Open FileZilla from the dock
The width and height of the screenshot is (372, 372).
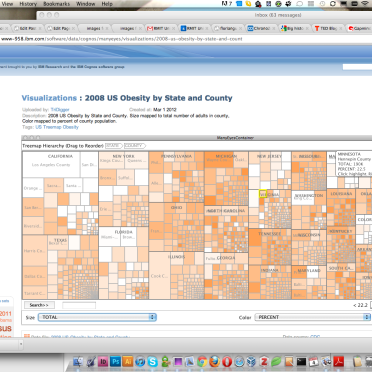pyautogui.click(x=264, y=362)
